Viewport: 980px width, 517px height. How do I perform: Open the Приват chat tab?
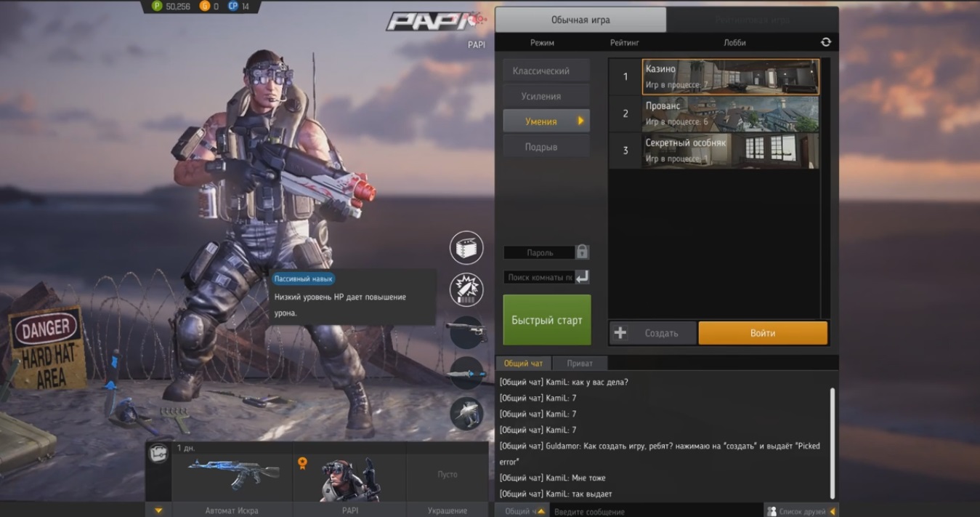[580, 364]
